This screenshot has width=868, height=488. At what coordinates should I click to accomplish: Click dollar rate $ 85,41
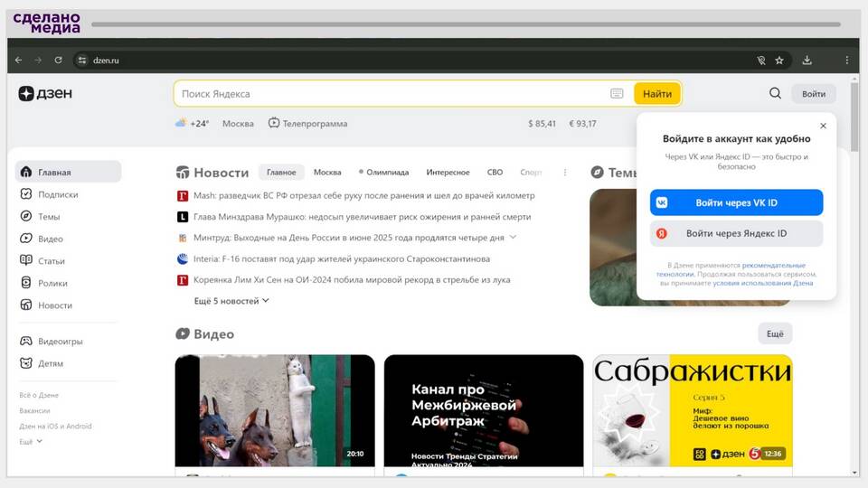[x=542, y=124]
